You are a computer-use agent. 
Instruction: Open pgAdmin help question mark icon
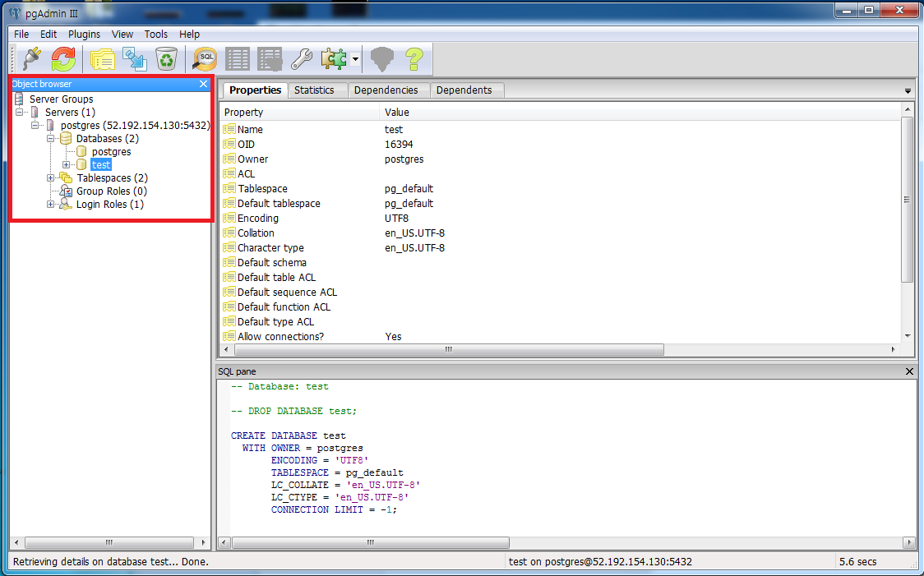pyautogui.click(x=413, y=58)
